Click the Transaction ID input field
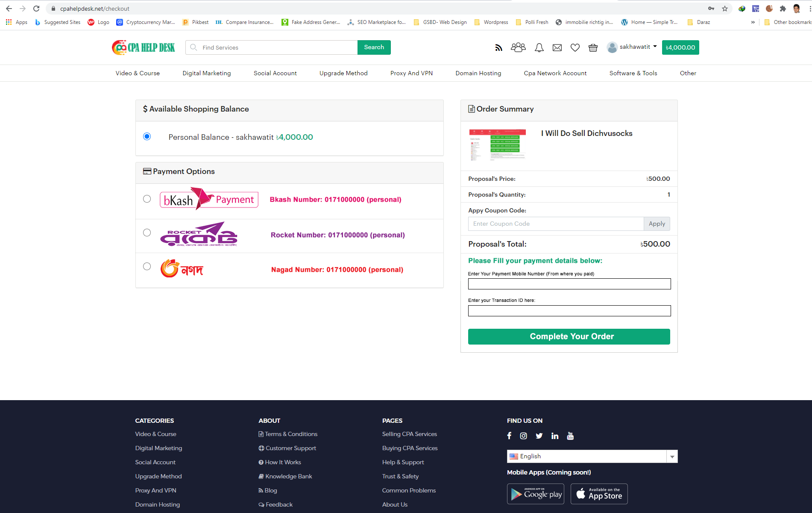This screenshot has width=812, height=513. coord(569,311)
